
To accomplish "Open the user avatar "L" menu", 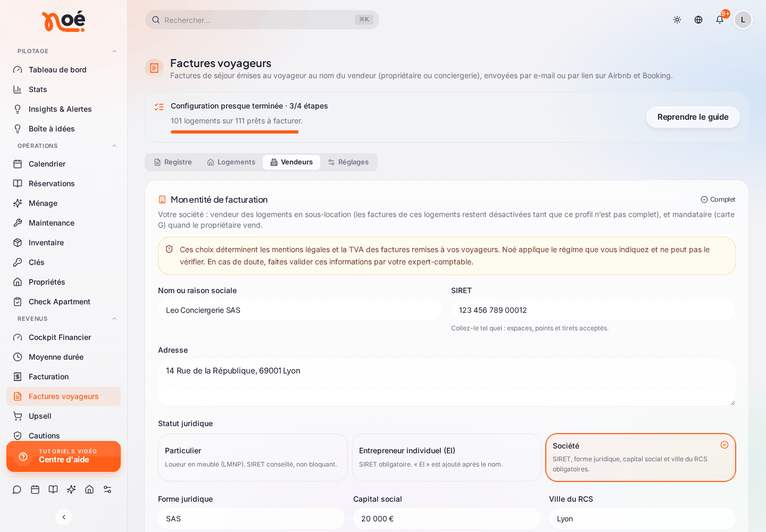I will [x=743, y=20].
